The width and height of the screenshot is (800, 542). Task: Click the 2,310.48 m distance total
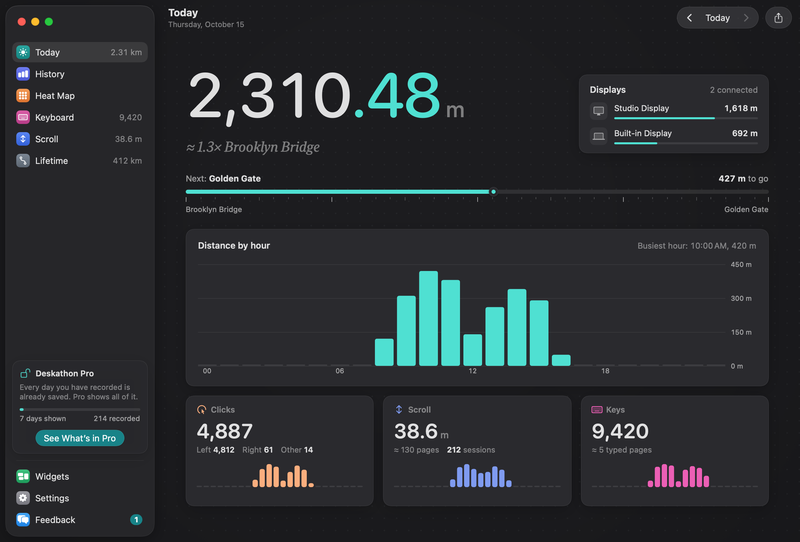click(326, 96)
